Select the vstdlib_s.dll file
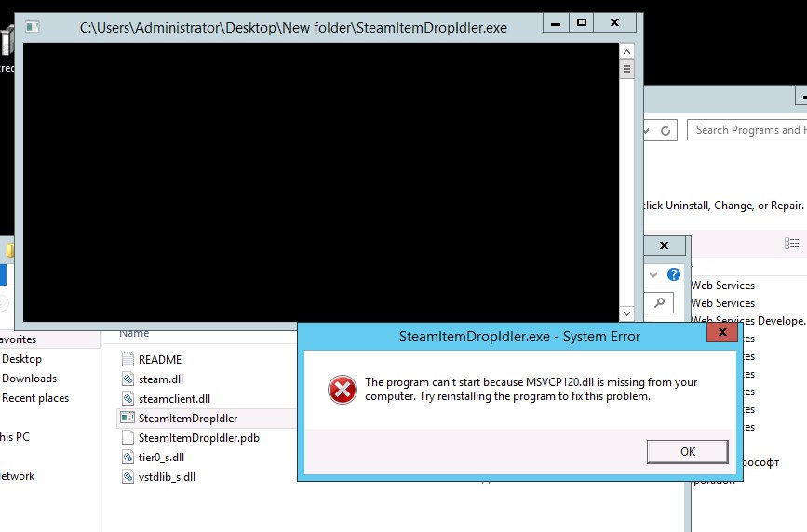The image size is (807, 532). tap(168, 477)
